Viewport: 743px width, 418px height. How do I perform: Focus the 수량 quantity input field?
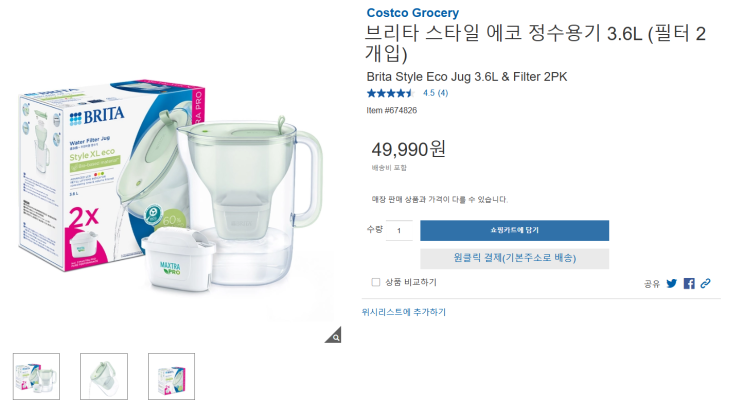[399, 231]
